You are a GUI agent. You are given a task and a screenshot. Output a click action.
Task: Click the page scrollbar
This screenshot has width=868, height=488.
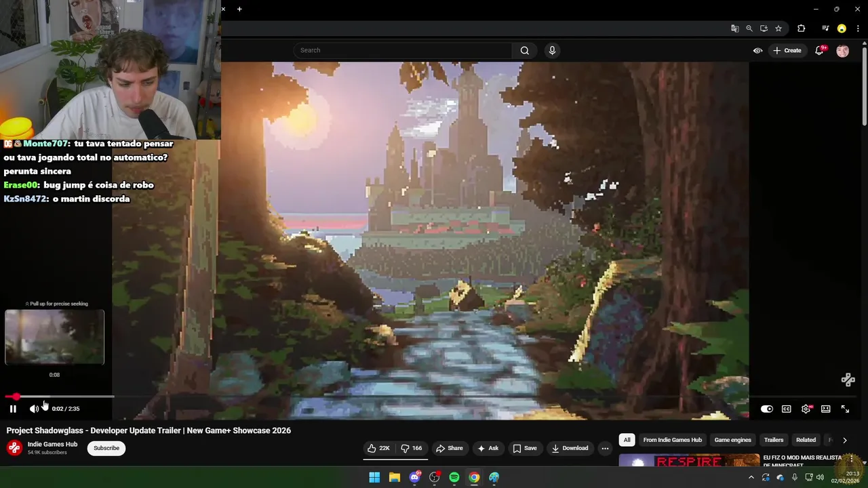click(x=864, y=85)
